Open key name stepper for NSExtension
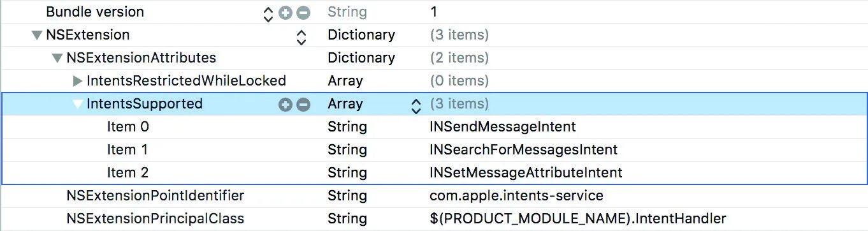The height and width of the screenshot is (231, 868). (x=301, y=36)
